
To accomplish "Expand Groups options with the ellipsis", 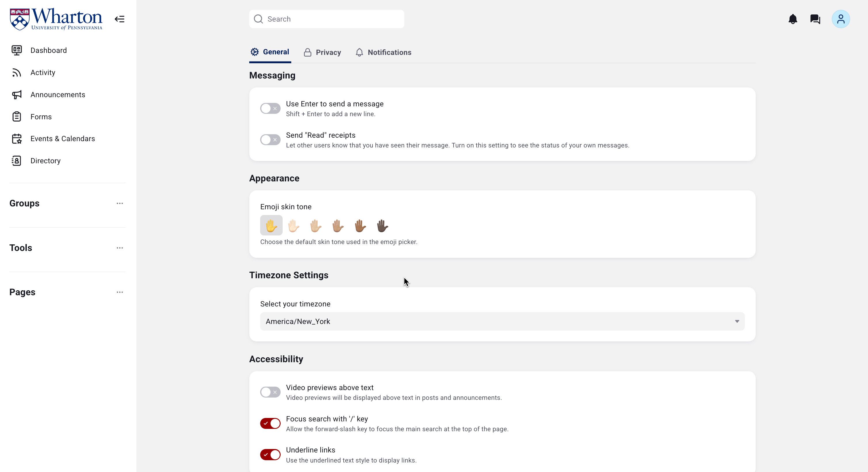I will (120, 203).
